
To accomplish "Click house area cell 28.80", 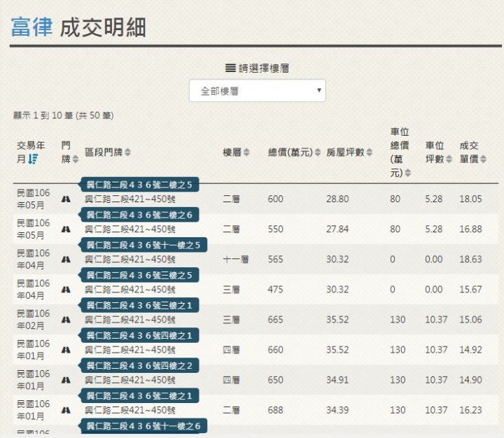I will [337, 199].
